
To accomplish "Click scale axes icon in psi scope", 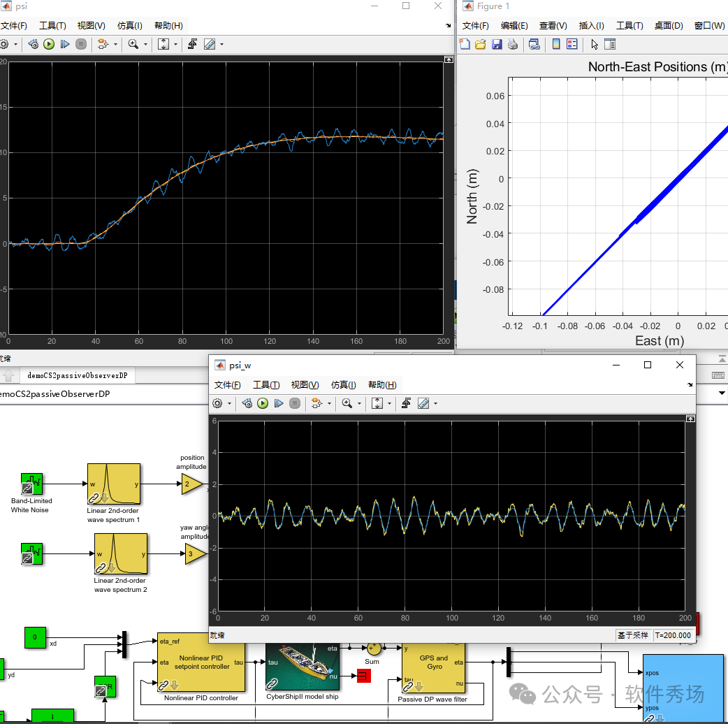I will (x=163, y=45).
